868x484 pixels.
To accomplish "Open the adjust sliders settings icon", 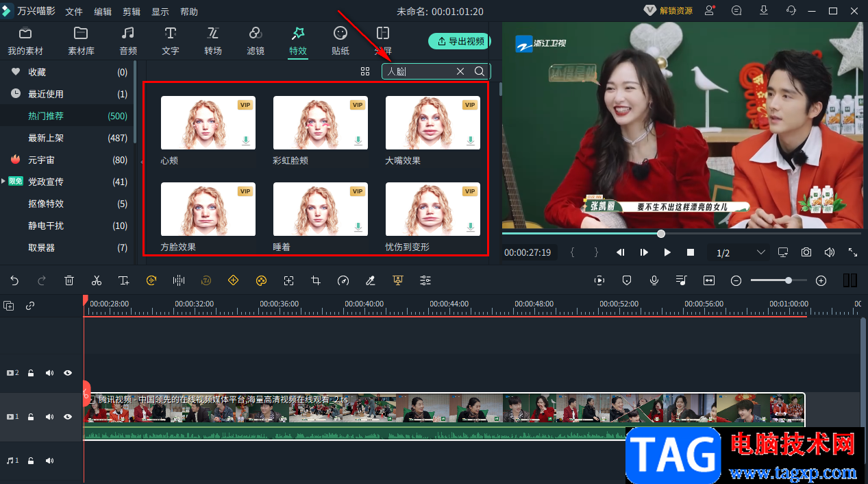I will pos(425,280).
